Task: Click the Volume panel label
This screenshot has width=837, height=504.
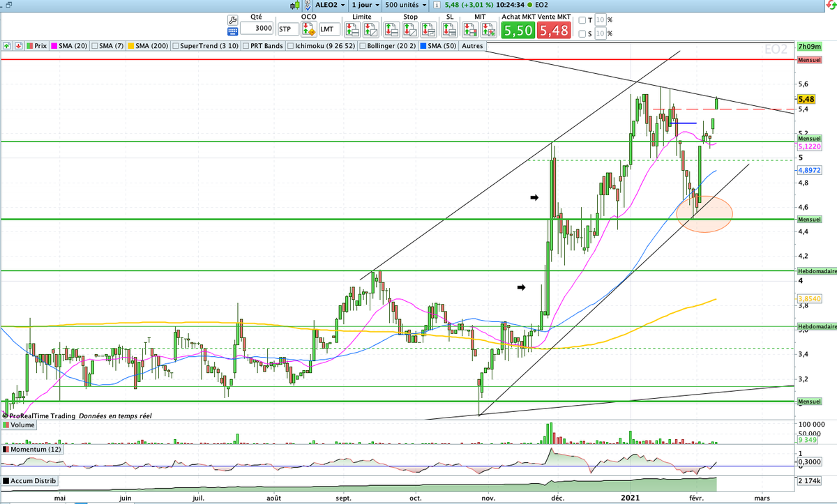Action: (x=23, y=425)
